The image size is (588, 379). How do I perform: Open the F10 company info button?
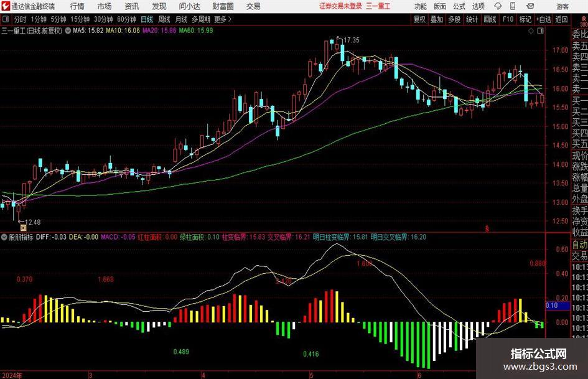508,19
